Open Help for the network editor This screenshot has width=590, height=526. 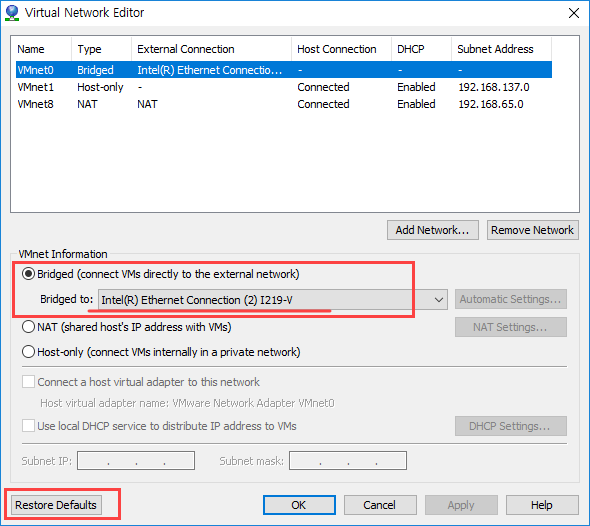pos(542,505)
